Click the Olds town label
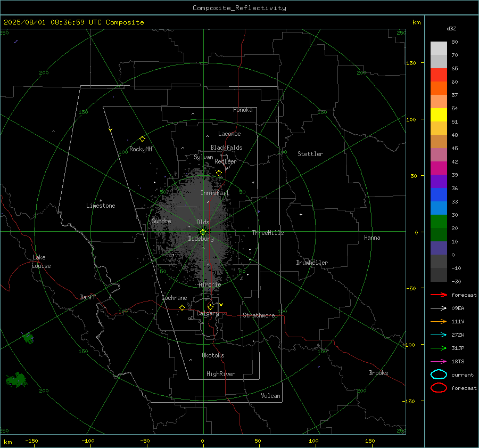Viewport: 479px width, 448px height. point(203,222)
